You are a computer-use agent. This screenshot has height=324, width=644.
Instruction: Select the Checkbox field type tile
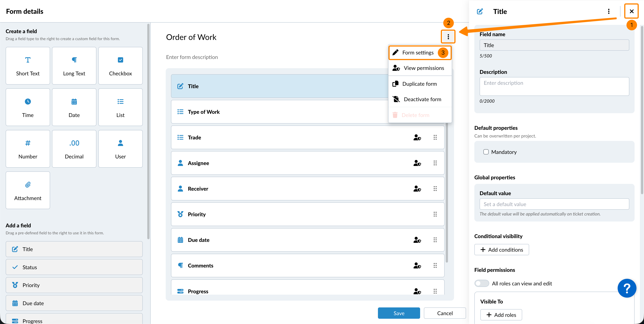coord(120,66)
